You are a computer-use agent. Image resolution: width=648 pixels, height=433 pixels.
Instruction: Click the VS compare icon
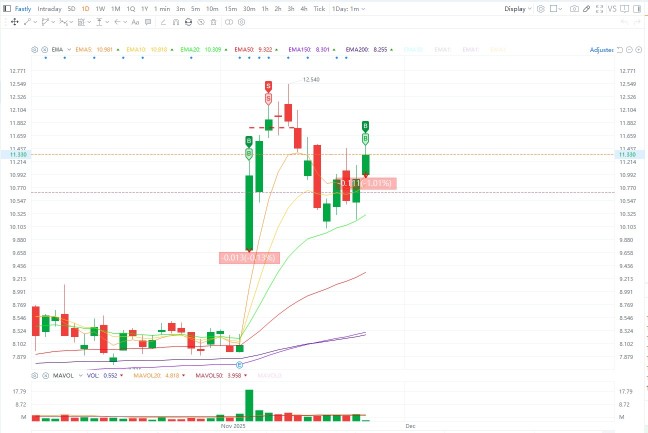tap(612, 9)
